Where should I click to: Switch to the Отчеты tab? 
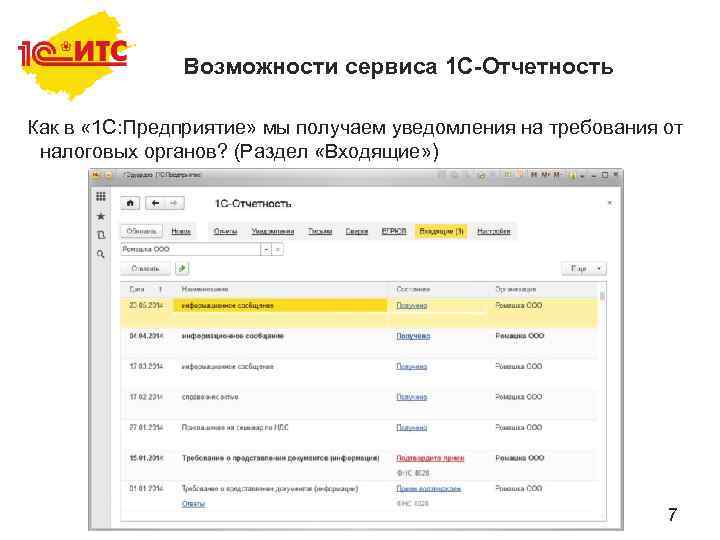(225, 231)
